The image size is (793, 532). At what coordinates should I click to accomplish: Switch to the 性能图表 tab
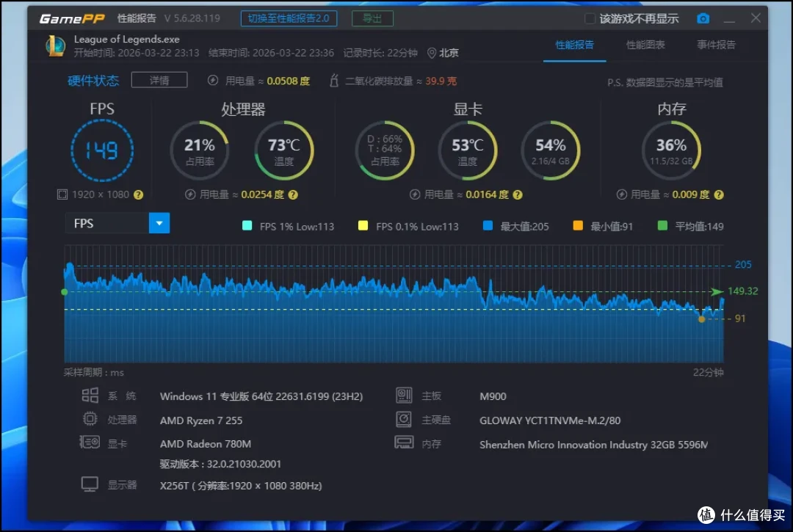pyautogui.click(x=645, y=45)
